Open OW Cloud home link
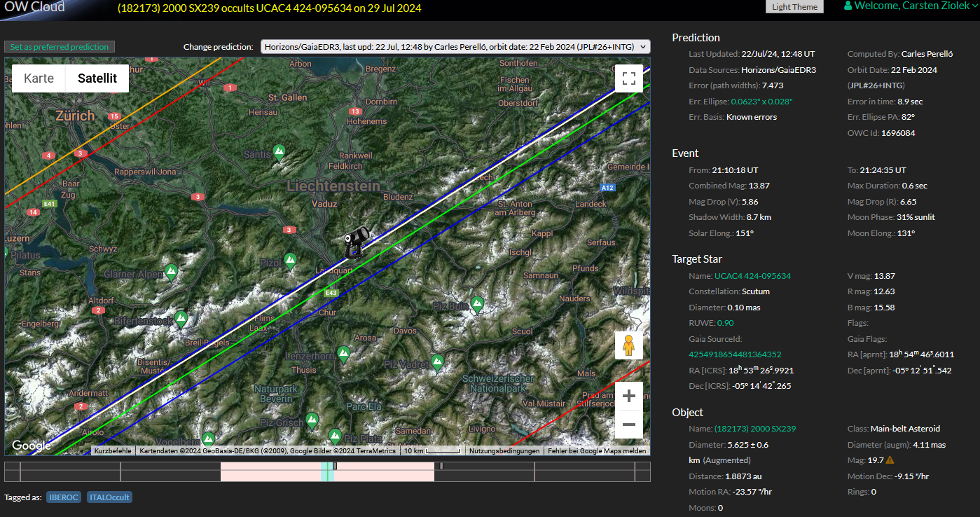Image resolution: width=980 pixels, height=517 pixels. click(34, 7)
